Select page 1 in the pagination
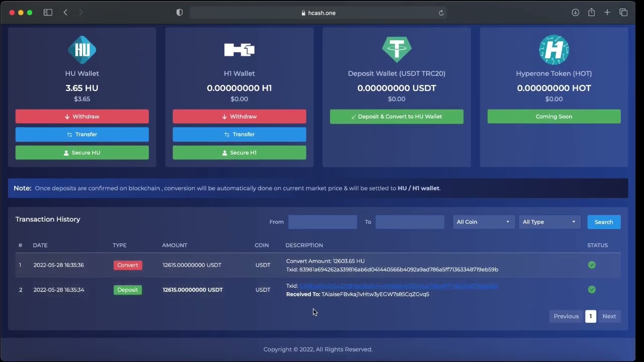This screenshot has width=644, height=362. [591, 316]
